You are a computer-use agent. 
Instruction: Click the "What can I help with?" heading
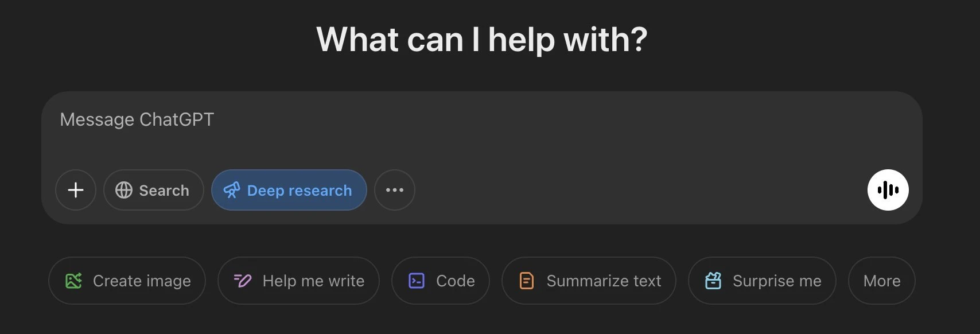point(482,40)
